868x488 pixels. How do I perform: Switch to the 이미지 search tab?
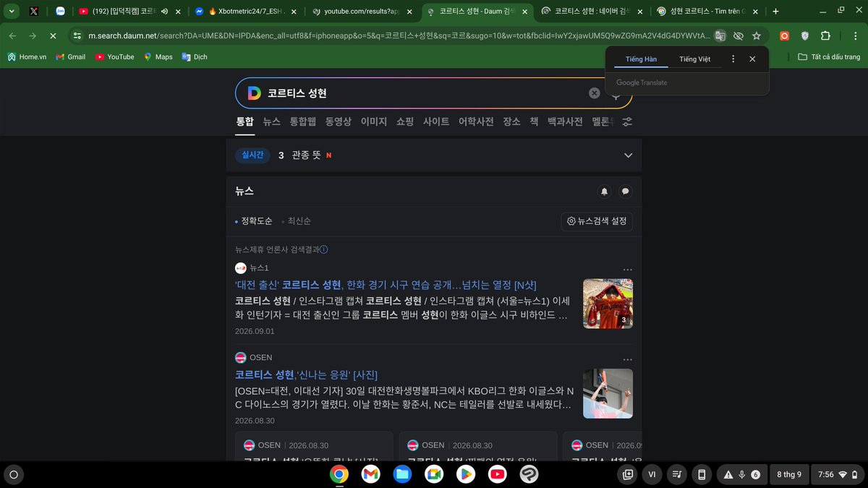(x=374, y=121)
